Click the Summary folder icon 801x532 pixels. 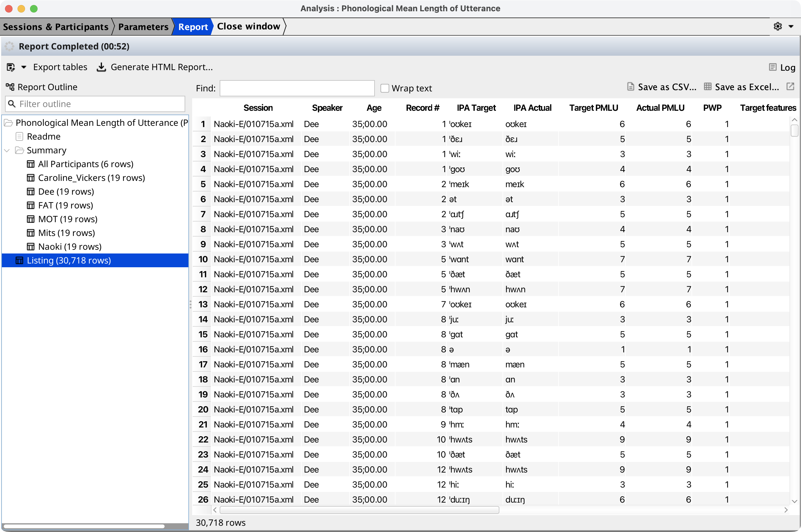click(19, 150)
